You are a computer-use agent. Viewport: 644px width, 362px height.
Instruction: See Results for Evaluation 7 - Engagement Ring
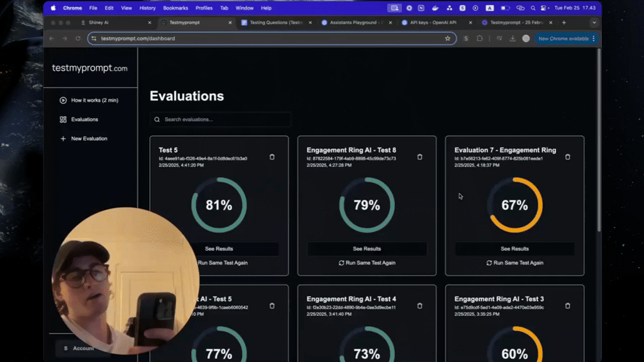[x=514, y=249]
